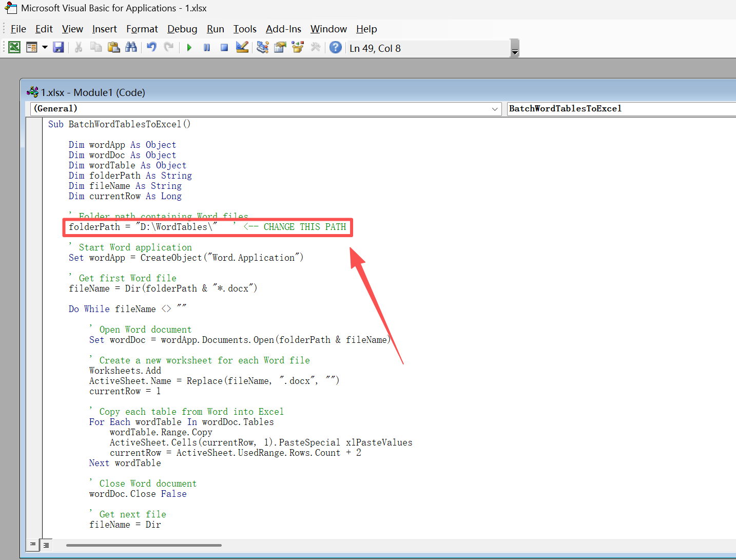Open the (General) object dropdown
This screenshot has height=560, width=736.
click(x=494, y=109)
